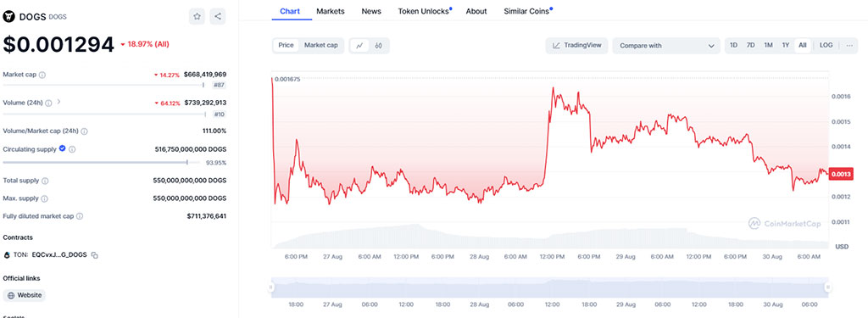Image resolution: width=868 pixels, height=318 pixels.
Task: Click the TON network icon
Action: click(x=7, y=255)
